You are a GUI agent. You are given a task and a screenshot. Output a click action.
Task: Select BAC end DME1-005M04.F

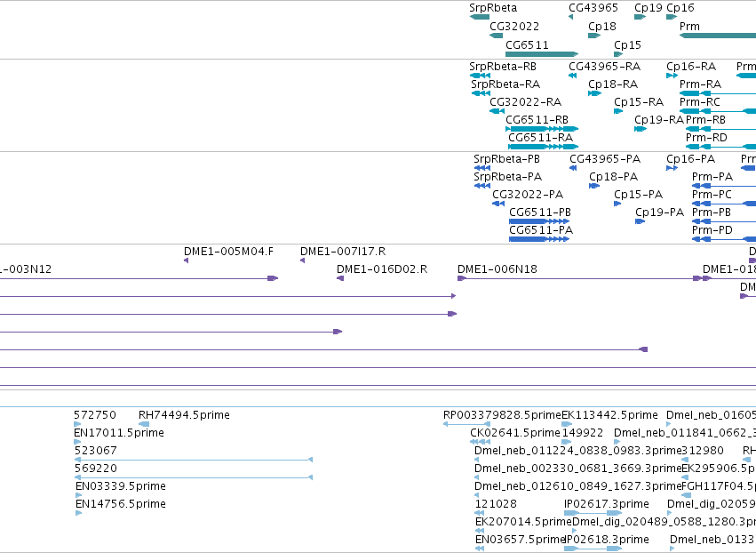pos(228,252)
